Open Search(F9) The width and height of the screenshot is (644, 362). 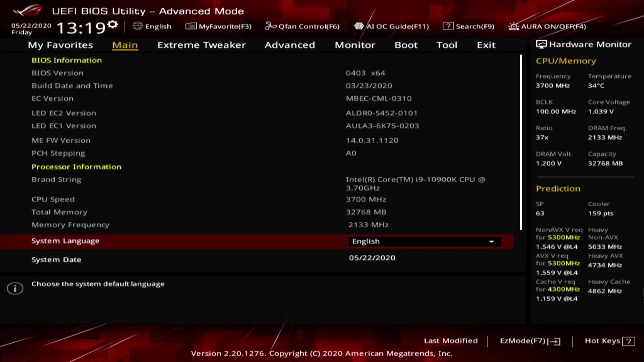pos(468,26)
